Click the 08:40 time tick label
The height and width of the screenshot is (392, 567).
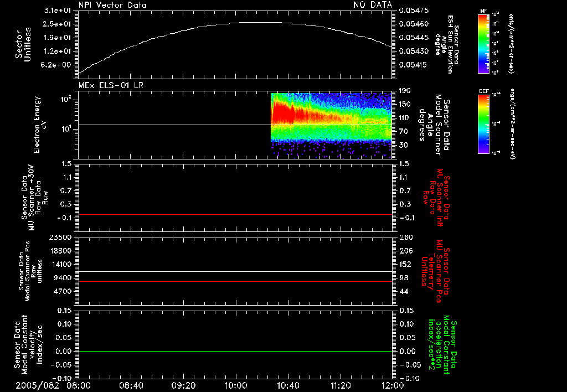tap(131, 385)
